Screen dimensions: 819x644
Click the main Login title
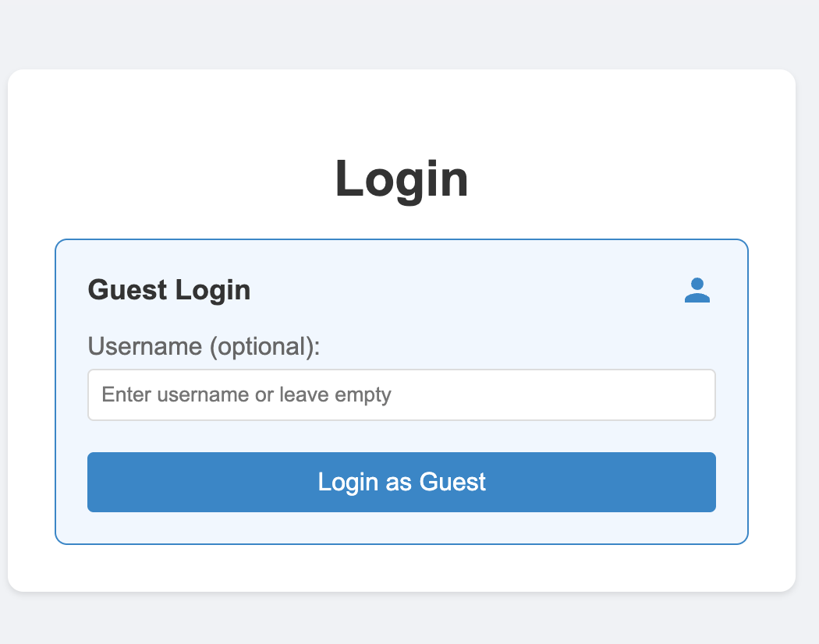pos(401,179)
